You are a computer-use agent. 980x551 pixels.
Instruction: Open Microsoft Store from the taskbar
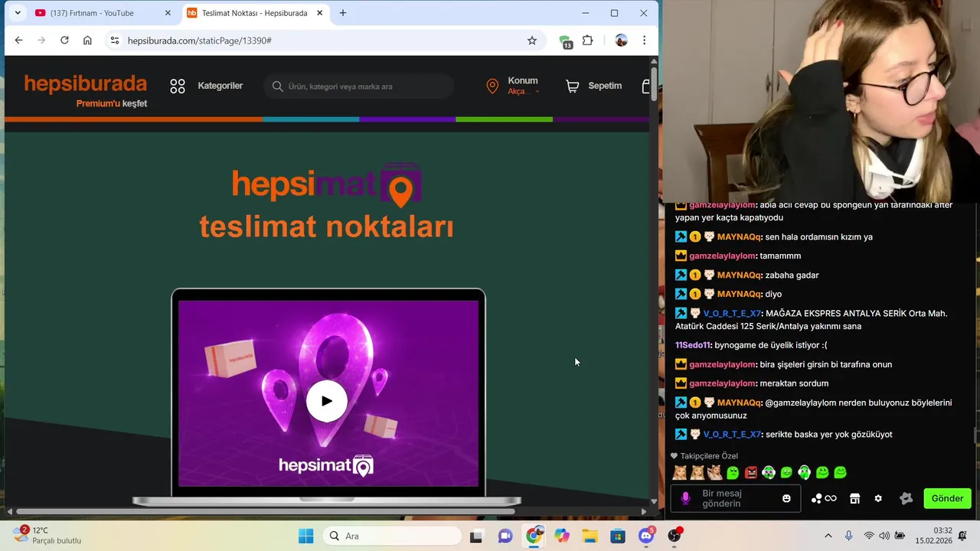tap(618, 536)
